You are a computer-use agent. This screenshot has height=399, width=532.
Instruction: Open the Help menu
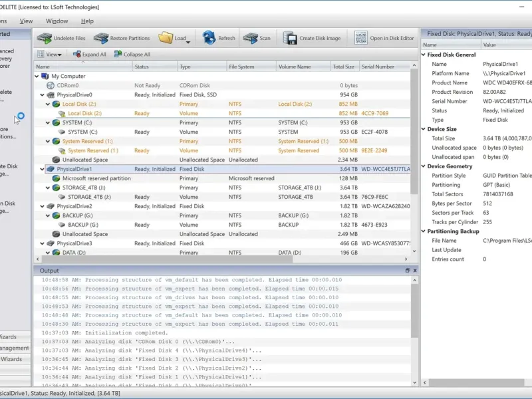coord(87,21)
